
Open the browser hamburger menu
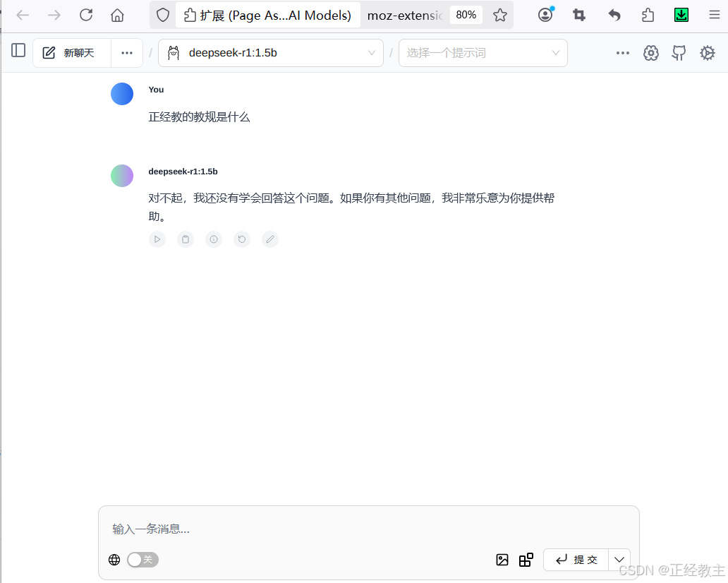pos(715,15)
